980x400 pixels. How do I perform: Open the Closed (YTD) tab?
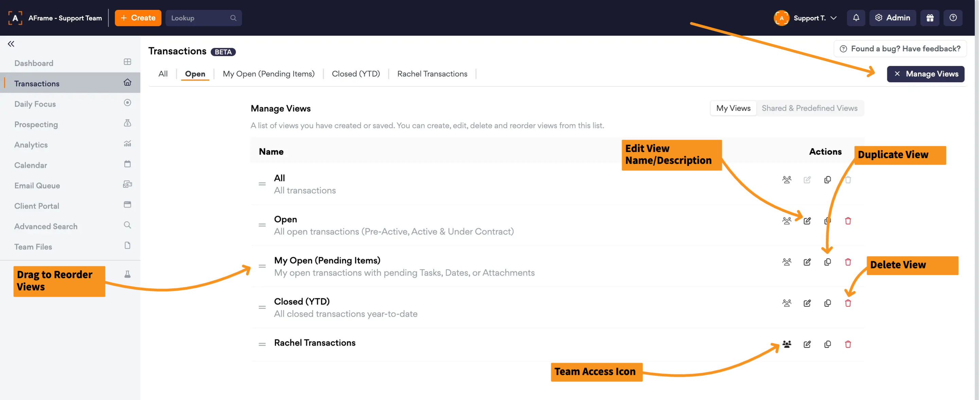(355, 74)
